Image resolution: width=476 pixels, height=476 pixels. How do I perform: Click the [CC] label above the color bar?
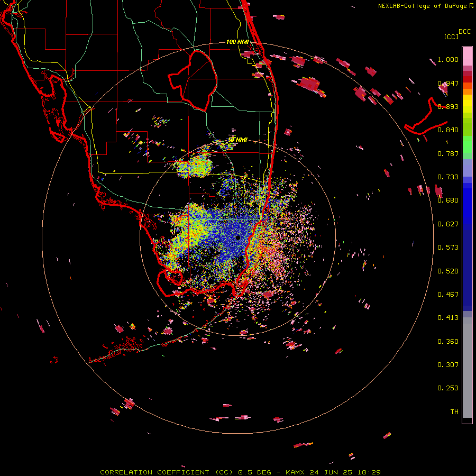coord(451,36)
